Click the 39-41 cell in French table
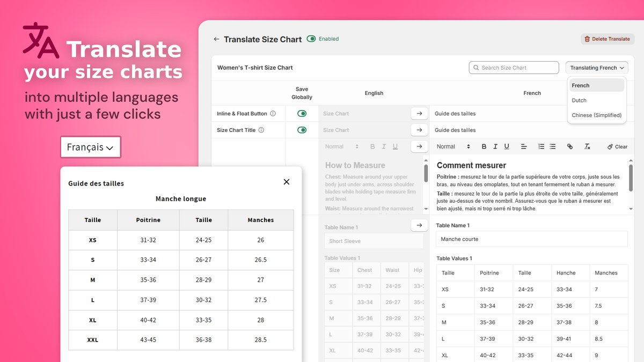This screenshot has height=362, width=644. click(570, 339)
